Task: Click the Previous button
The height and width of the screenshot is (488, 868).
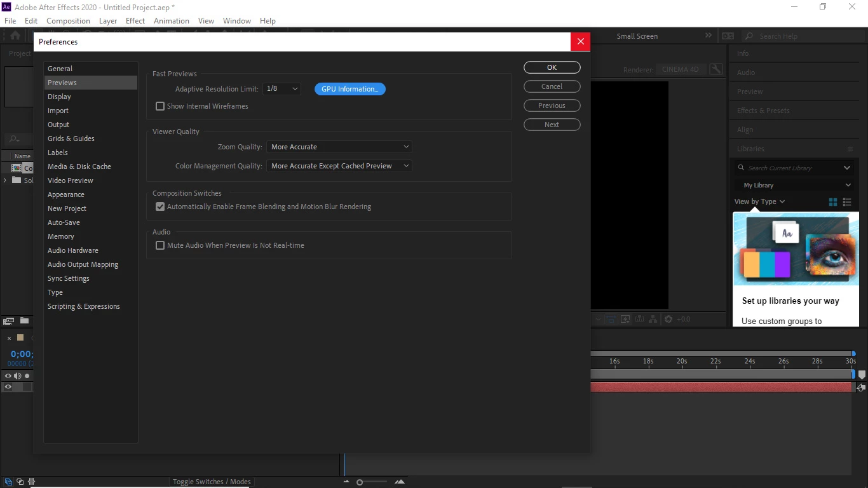Action: click(x=552, y=105)
